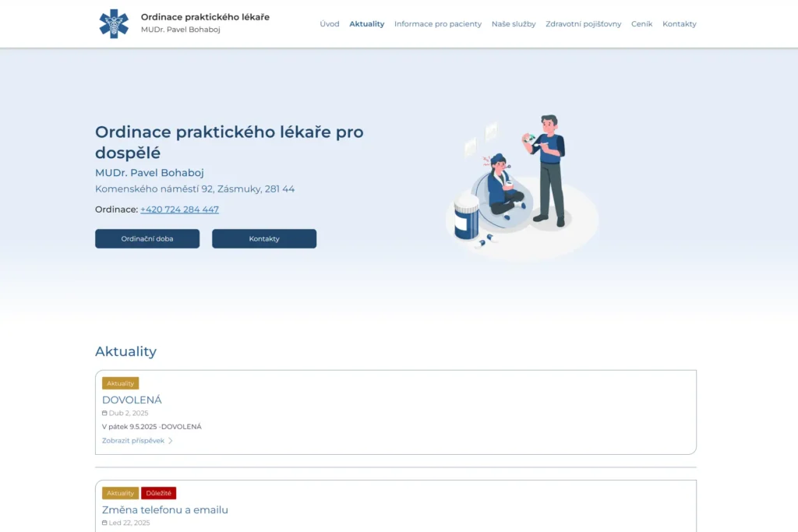This screenshot has width=798, height=532.
Task: Open the Aktuality navigation item
Action: point(366,24)
